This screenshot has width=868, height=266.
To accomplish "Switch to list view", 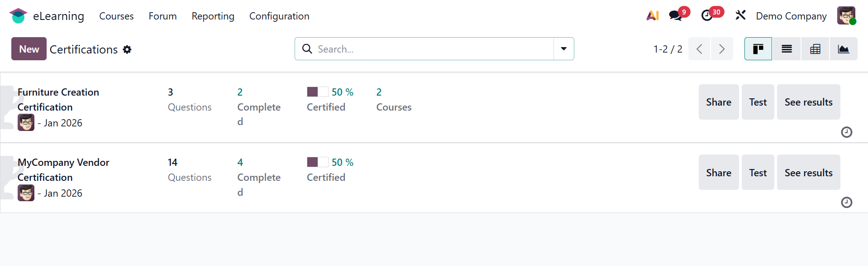I will click(787, 49).
